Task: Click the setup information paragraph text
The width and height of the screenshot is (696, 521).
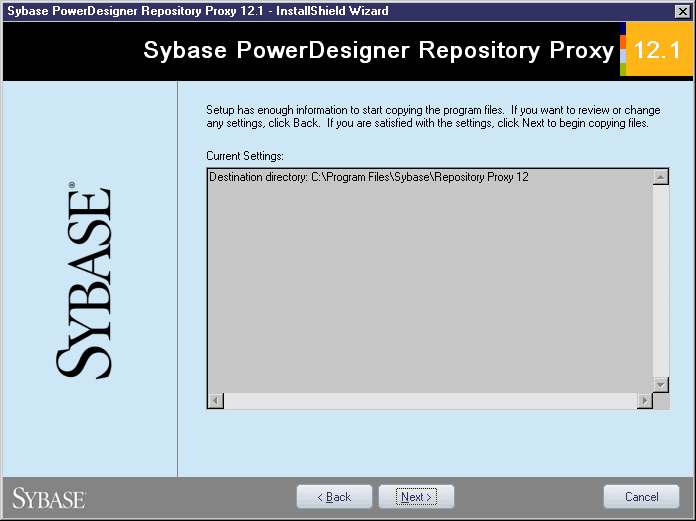Action: 433,116
